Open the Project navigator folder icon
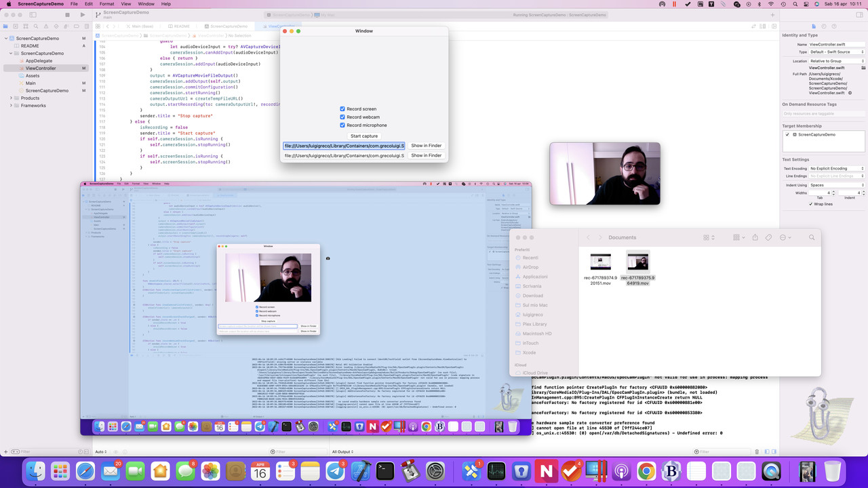 [x=6, y=26]
